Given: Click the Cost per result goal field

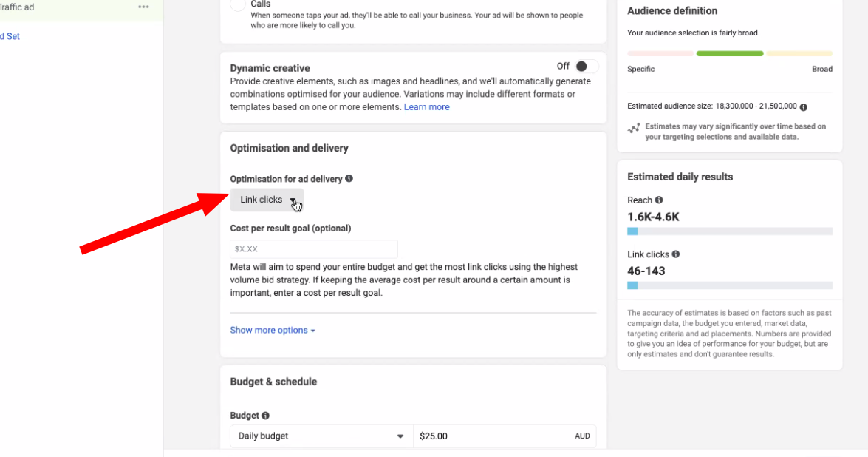Looking at the screenshot, I should [313, 249].
